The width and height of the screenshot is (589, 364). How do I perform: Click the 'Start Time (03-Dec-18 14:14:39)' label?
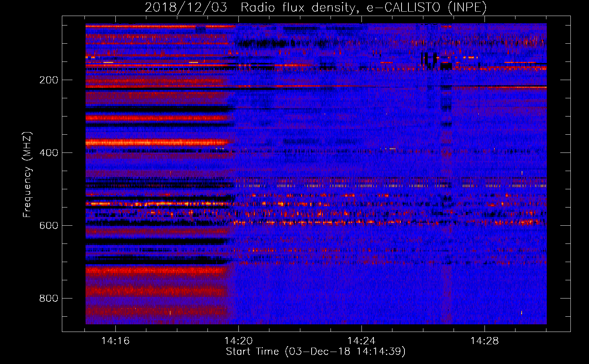pos(316,352)
